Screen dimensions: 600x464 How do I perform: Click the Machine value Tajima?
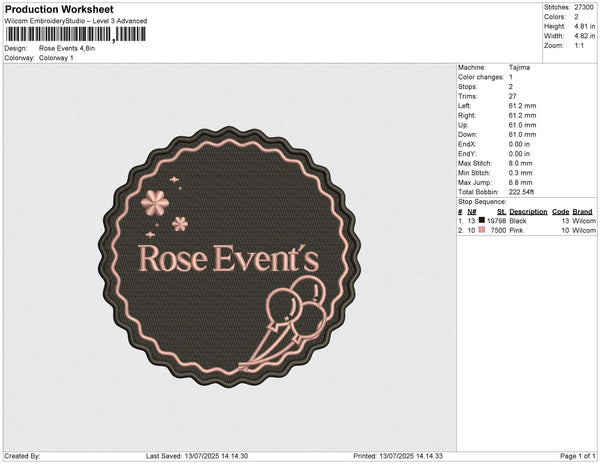tap(519, 68)
